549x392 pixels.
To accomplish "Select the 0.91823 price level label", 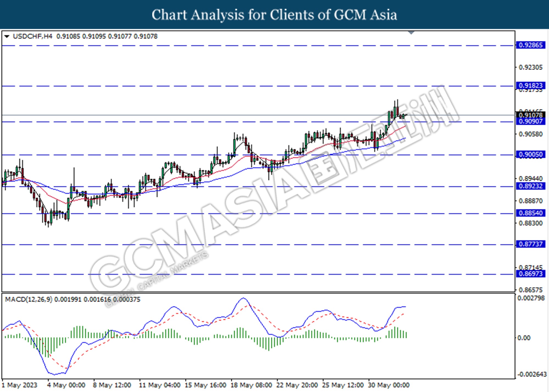I will point(531,85).
